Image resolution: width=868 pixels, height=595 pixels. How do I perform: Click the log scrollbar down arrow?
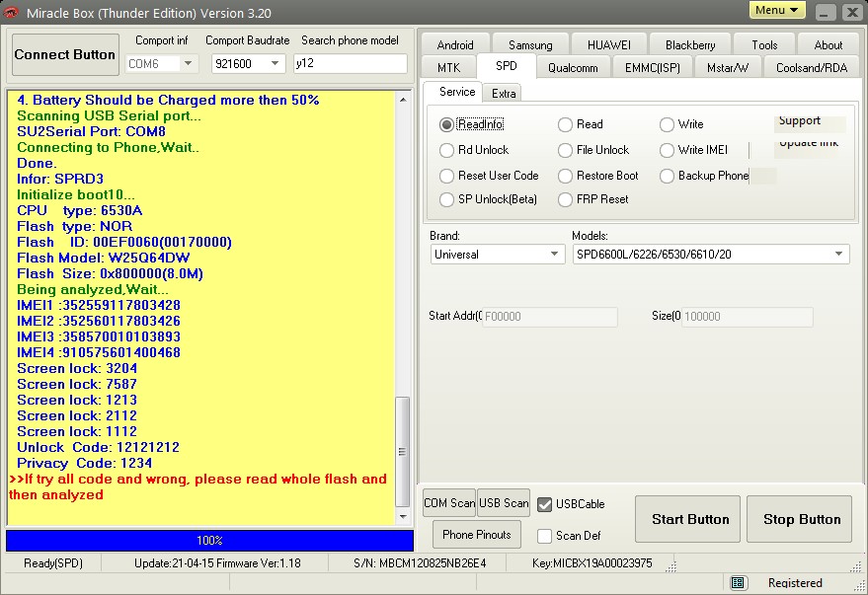[x=403, y=516]
